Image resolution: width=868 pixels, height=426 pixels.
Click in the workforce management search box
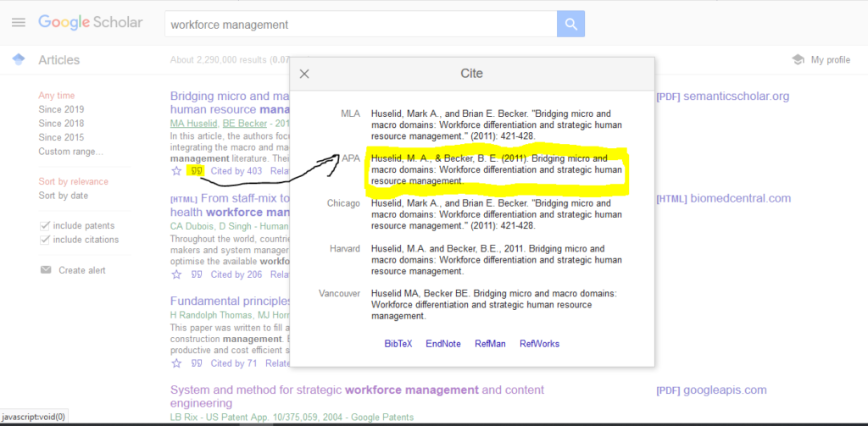[360, 25]
